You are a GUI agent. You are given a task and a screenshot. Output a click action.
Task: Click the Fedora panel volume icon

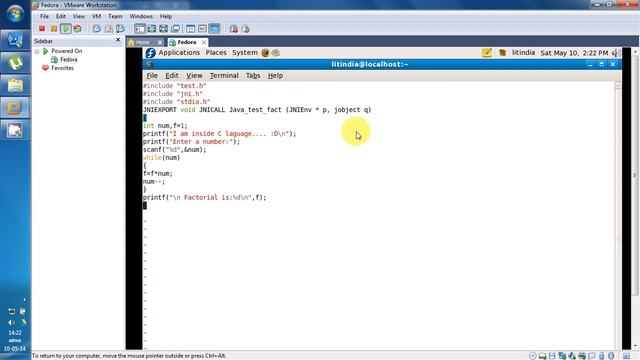[616, 53]
